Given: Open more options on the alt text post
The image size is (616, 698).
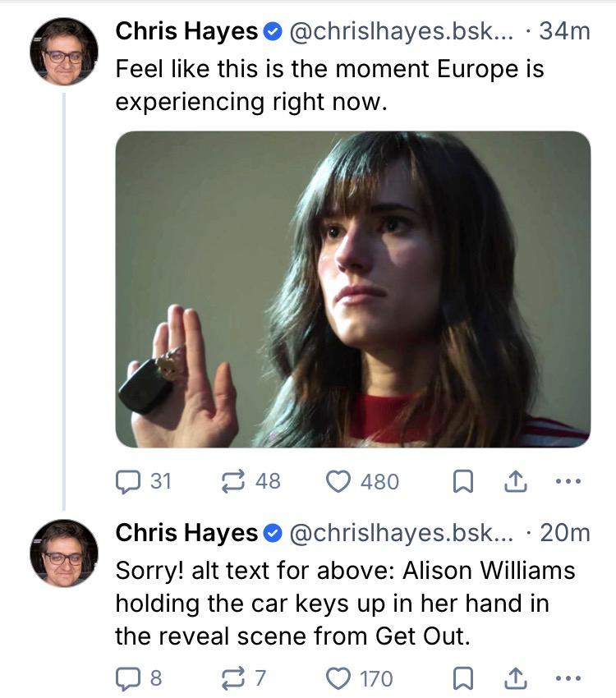Looking at the screenshot, I should (568, 679).
